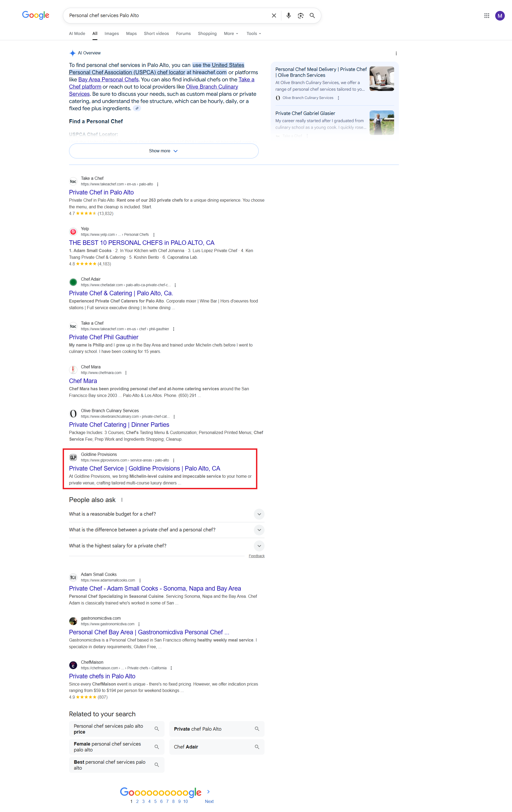Viewport: 512px width, 812px height.
Task: Open the account avatar M icon
Action: [x=499, y=15]
